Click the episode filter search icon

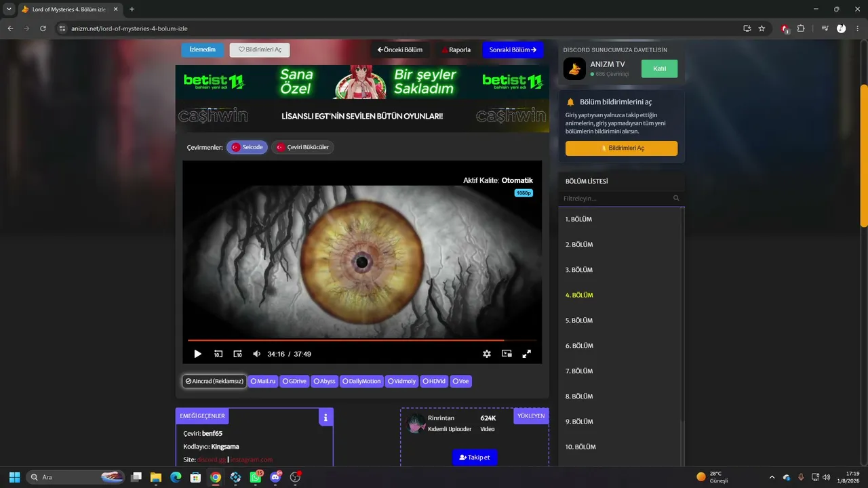coord(676,199)
